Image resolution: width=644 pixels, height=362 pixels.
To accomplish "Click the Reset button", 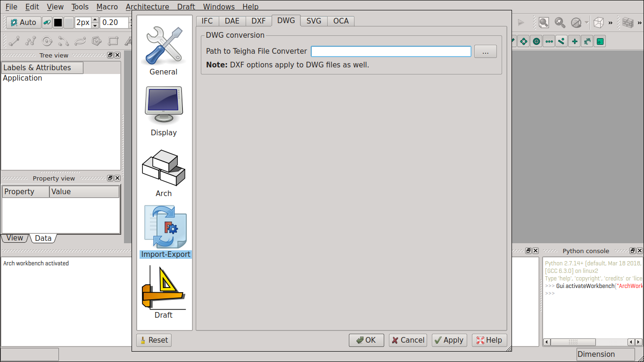I will (154, 340).
